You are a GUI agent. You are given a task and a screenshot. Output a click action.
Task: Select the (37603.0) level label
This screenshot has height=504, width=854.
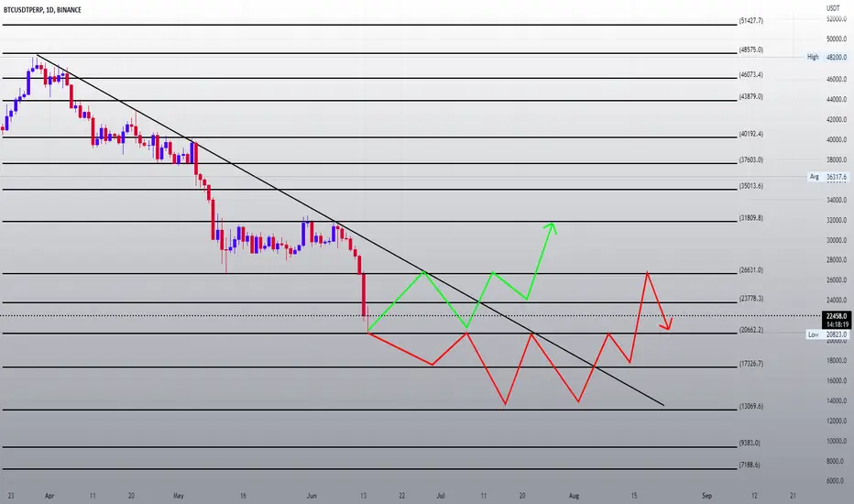pos(751,159)
